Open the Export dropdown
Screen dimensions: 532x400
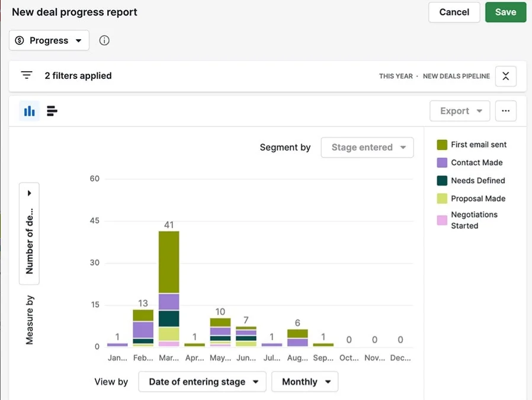[x=460, y=111]
